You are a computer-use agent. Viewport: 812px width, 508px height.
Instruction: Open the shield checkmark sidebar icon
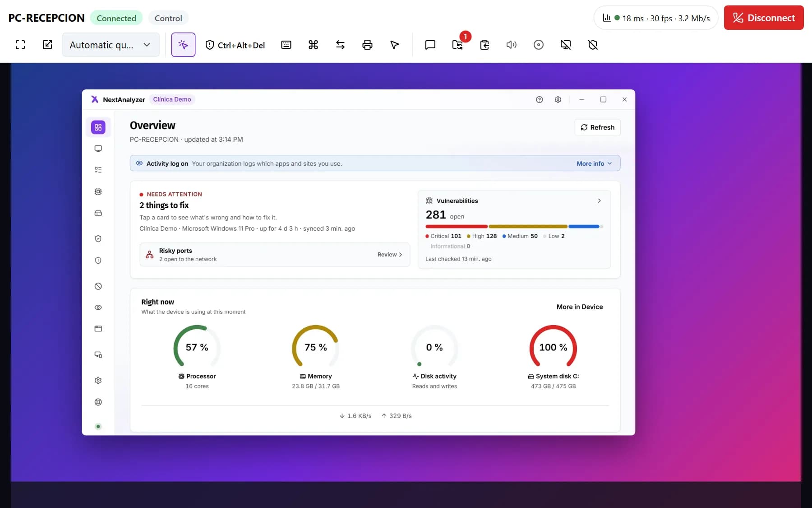[98, 238]
